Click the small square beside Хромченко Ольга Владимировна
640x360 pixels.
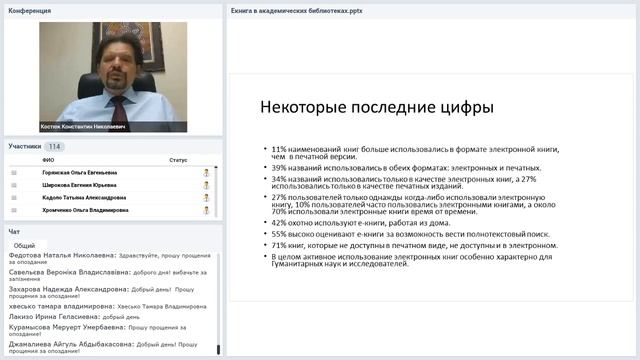click(14, 211)
